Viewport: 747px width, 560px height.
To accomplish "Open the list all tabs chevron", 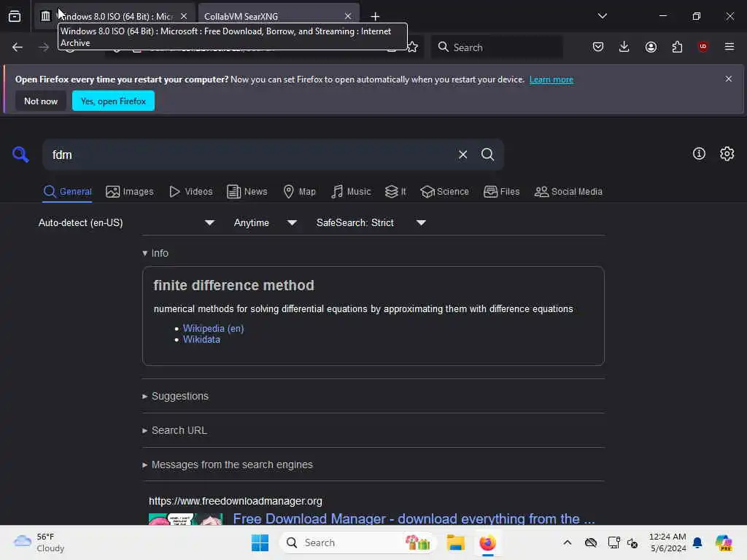I will click(602, 16).
